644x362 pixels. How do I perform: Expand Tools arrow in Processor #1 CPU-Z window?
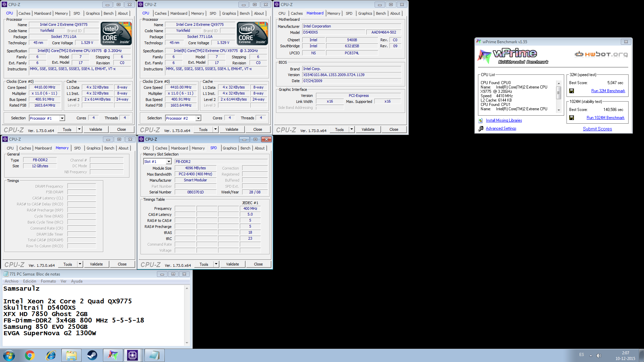tap(79, 129)
